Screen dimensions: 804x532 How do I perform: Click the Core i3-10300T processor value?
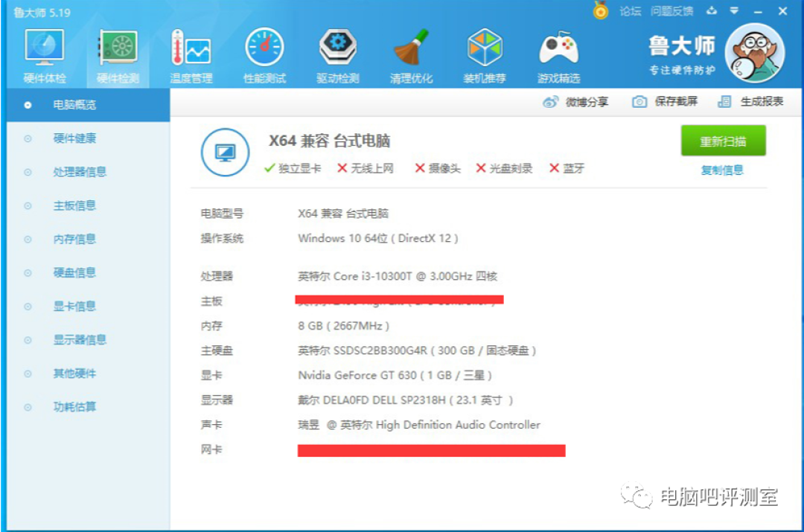point(398,276)
